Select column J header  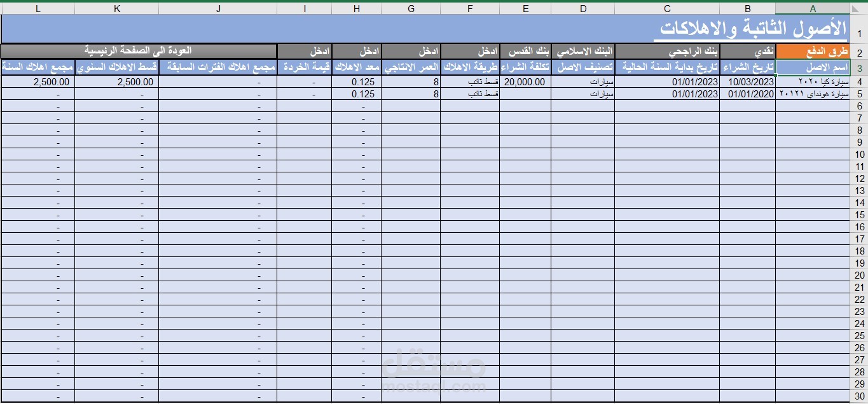[x=218, y=8]
